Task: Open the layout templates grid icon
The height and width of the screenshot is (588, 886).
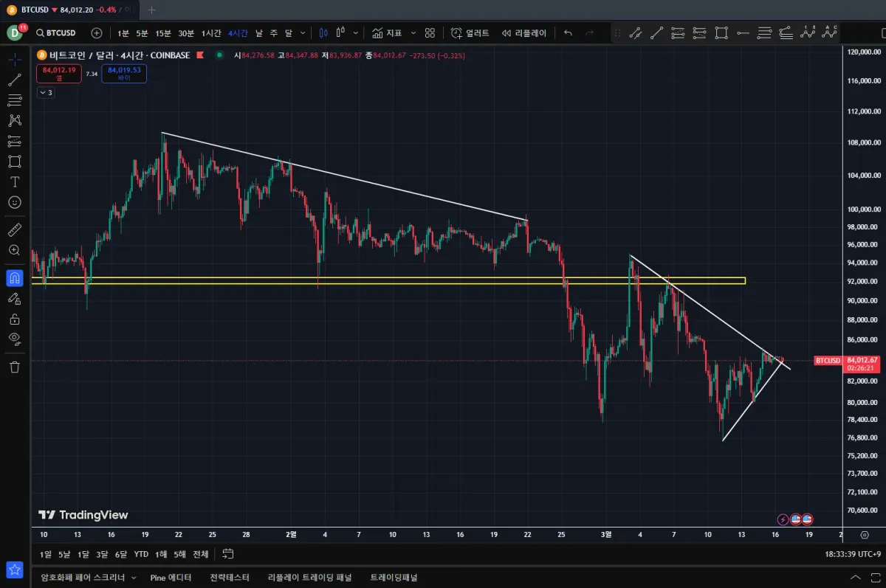Action: 430,32
